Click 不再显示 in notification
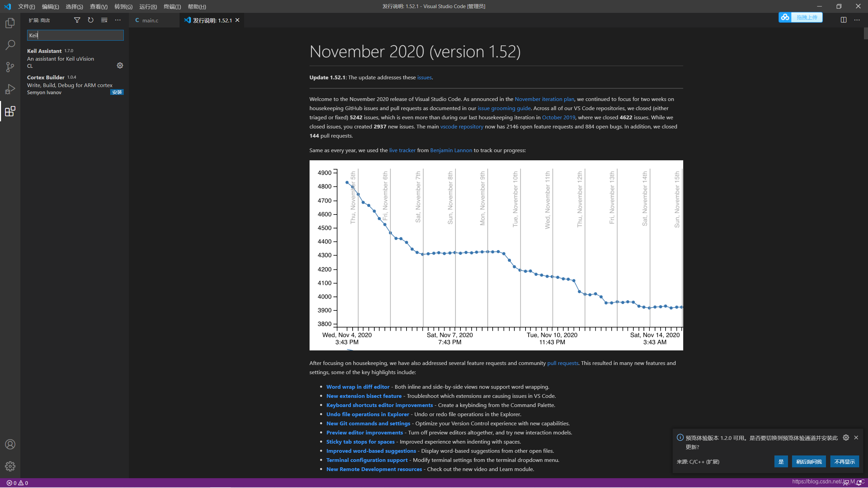The image size is (868, 488). tap(845, 462)
